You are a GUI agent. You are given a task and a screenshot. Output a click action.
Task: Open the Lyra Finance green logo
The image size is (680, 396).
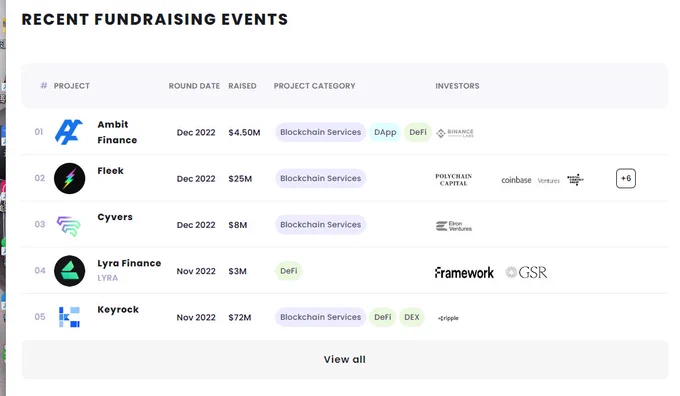[x=69, y=271]
